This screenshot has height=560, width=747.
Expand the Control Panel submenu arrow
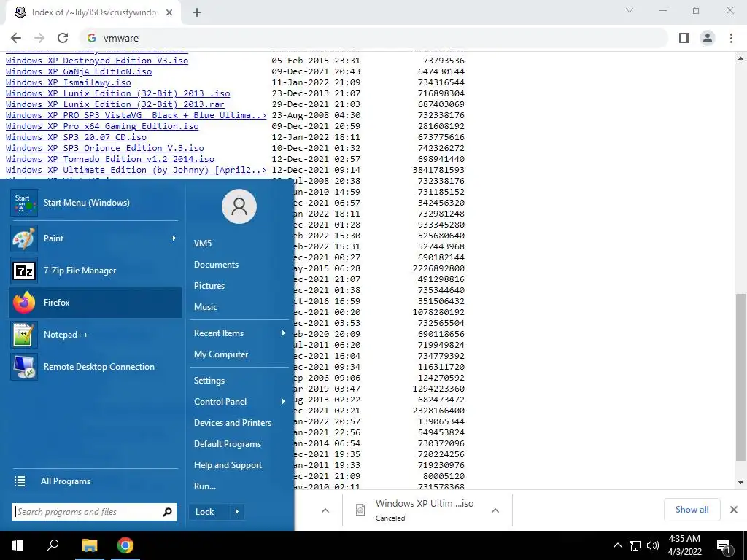tap(284, 402)
